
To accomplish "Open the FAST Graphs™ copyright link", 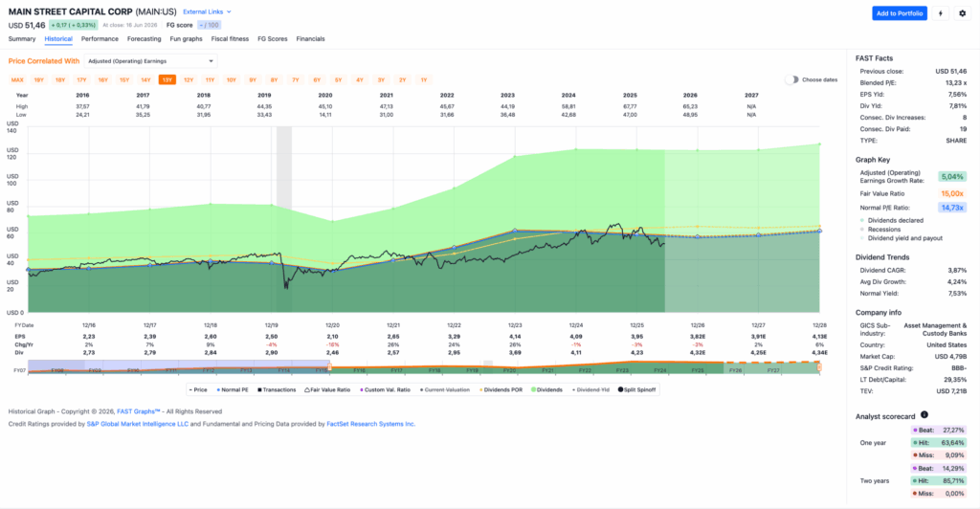I will [x=139, y=411].
